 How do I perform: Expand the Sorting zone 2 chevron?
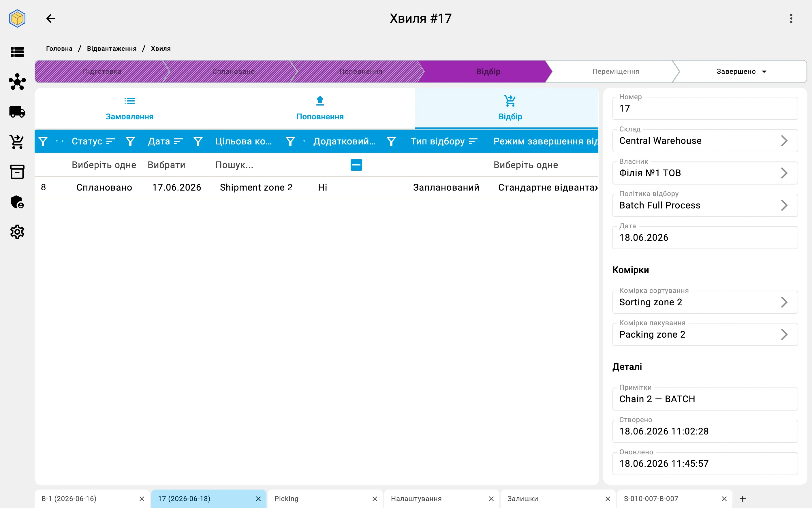click(x=784, y=302)
